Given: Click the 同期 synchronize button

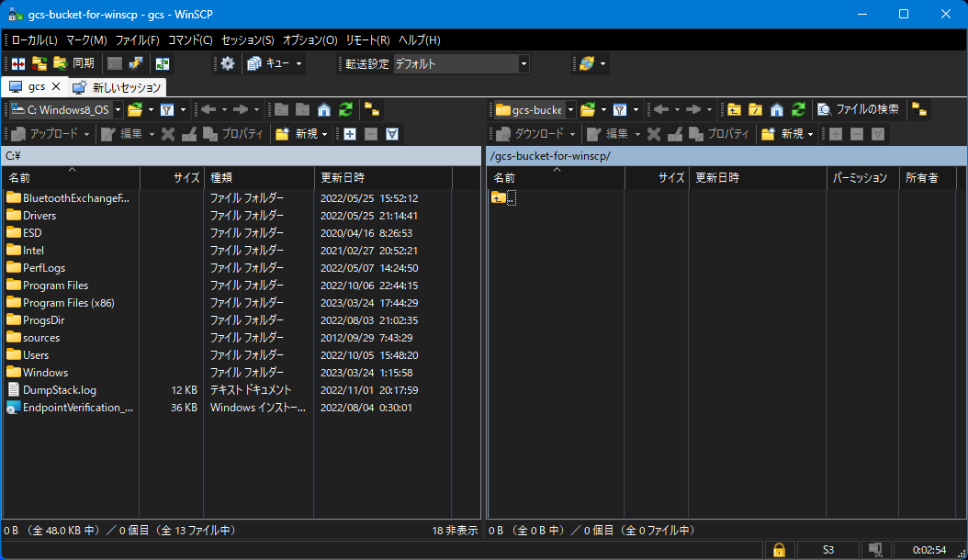Looking at the screenshot, I should click(74, 63).
